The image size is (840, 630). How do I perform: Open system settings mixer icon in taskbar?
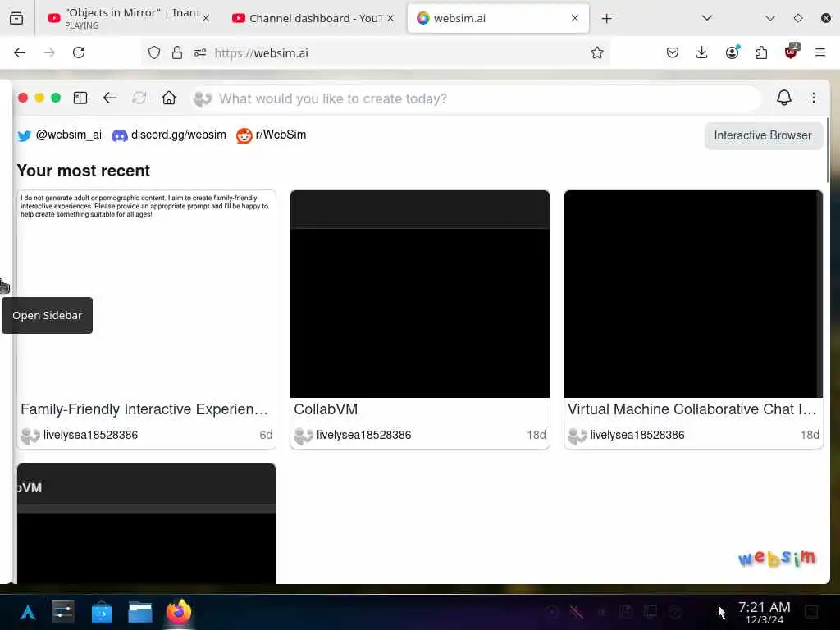point(62,612)
